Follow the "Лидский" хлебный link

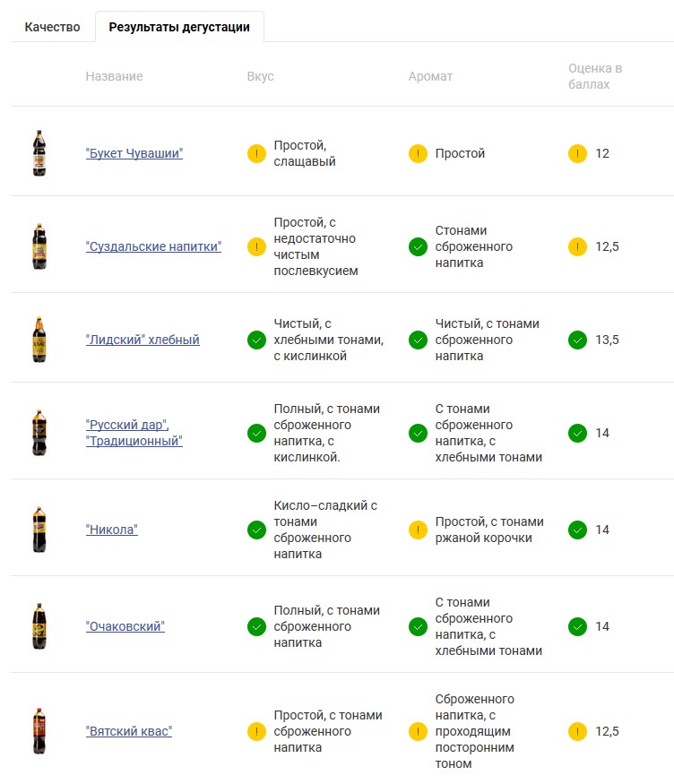(143, 340)
